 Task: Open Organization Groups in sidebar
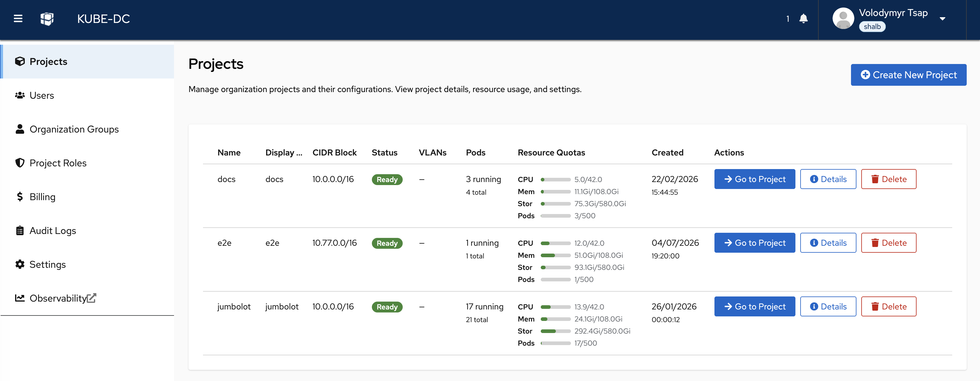click(88, 129)
